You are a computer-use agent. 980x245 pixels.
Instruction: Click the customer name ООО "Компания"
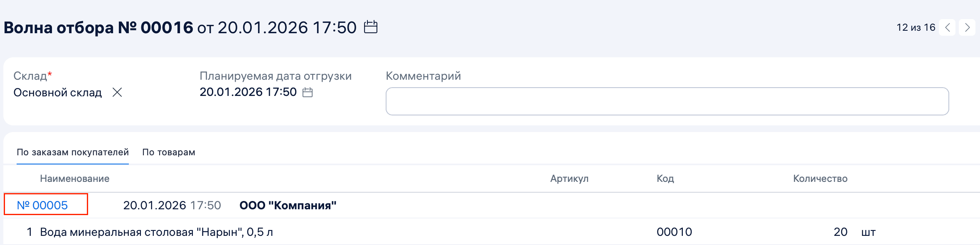pyautogui.click(x=288, y=204)
